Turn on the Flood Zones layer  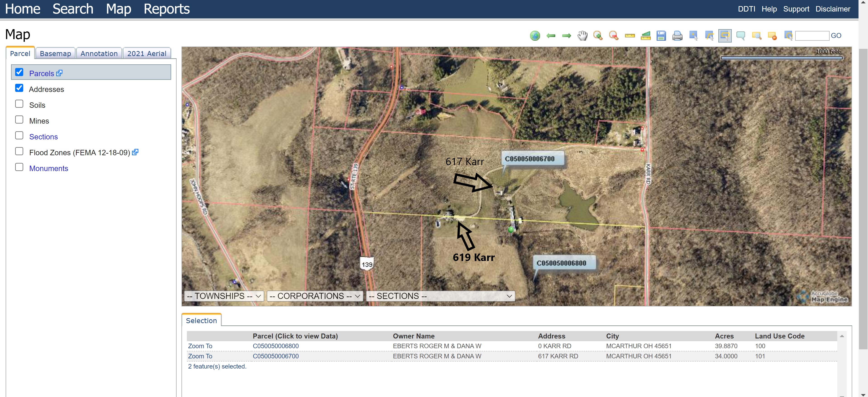click(x=19, y=151)
